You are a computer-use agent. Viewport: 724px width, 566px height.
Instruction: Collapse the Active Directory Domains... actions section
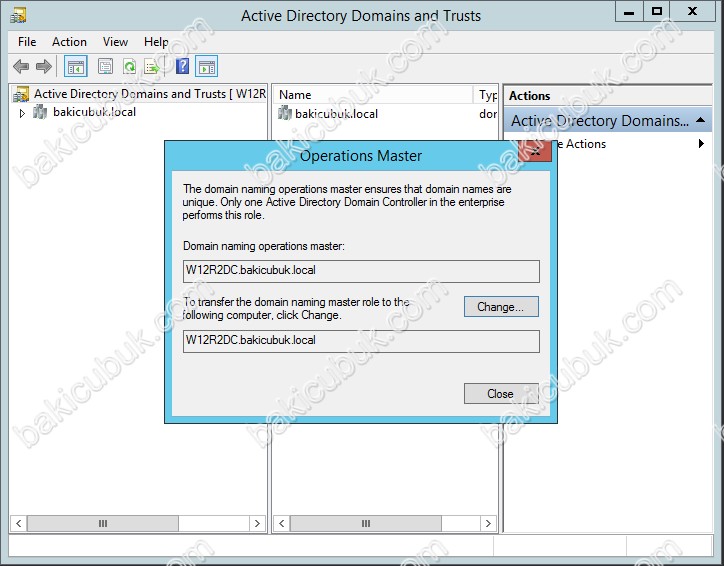pos(700,120)
